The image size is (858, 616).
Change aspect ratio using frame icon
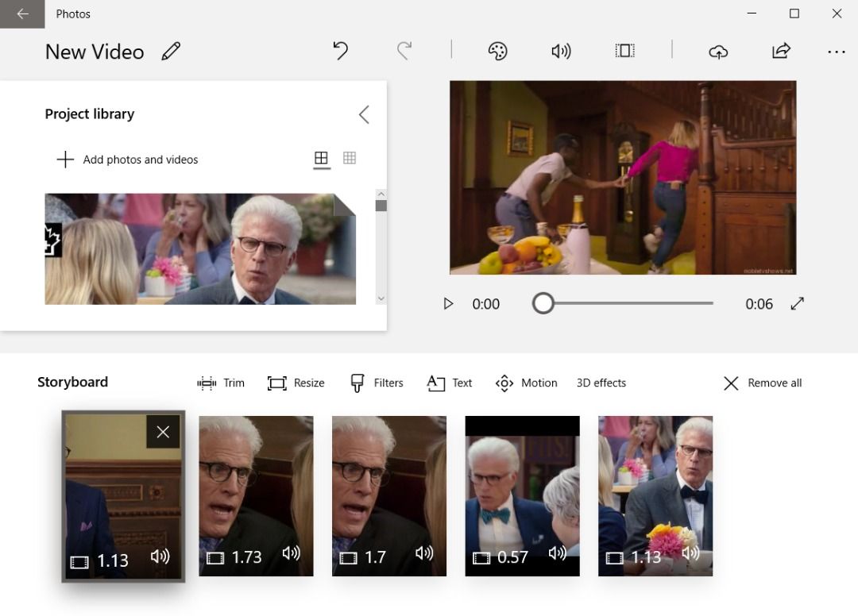pyautogui.click(x=624, y=51)
